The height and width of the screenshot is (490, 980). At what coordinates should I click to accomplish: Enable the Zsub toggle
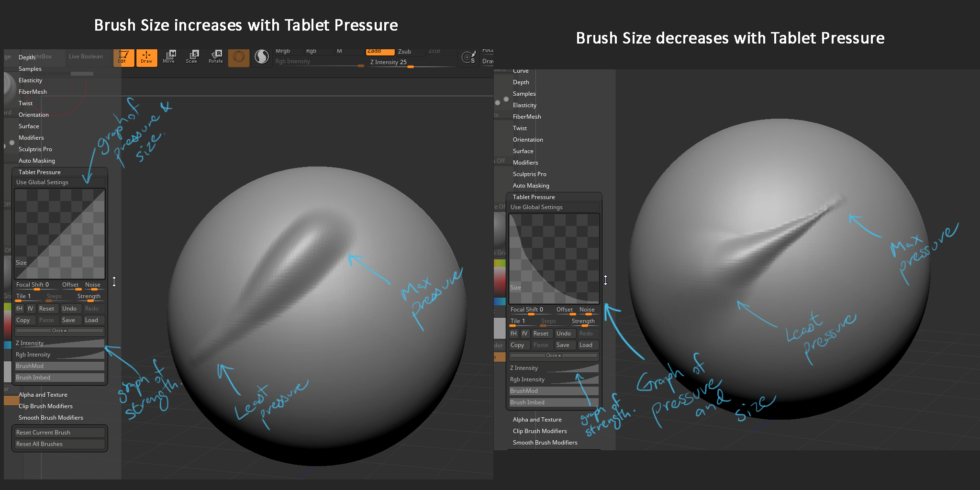(x=410, y=52)
